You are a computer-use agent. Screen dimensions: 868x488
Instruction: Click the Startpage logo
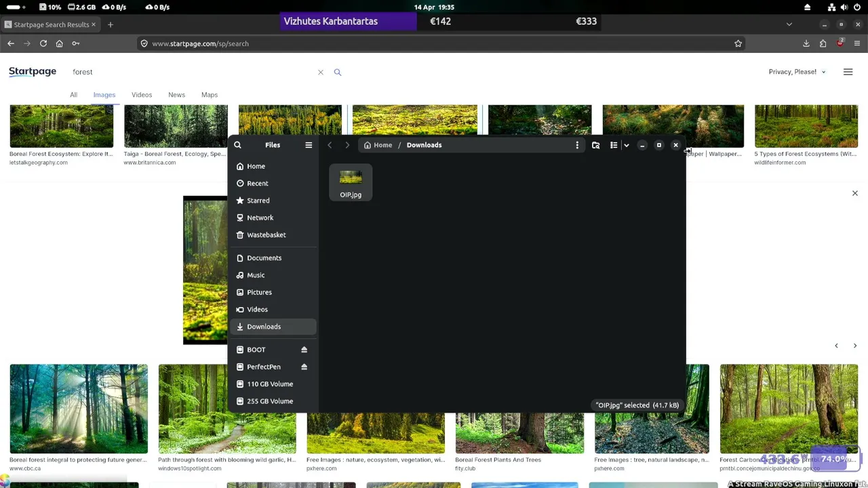tap(33, 72)
